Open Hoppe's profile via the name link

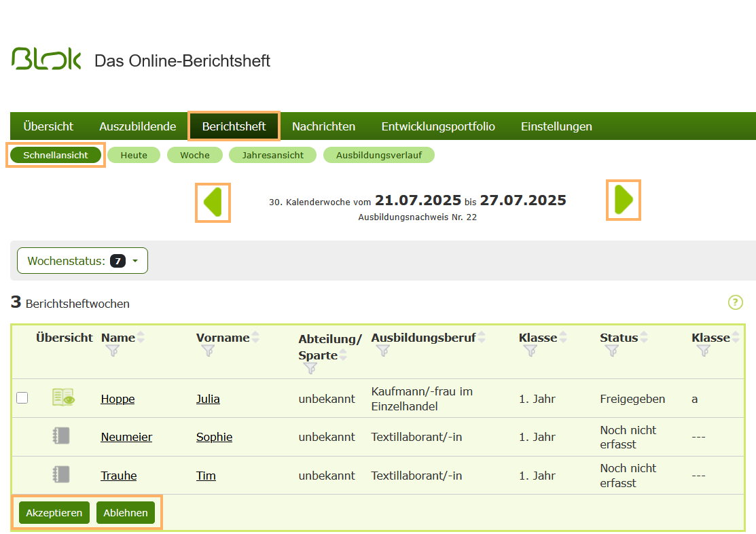point(118,399)
